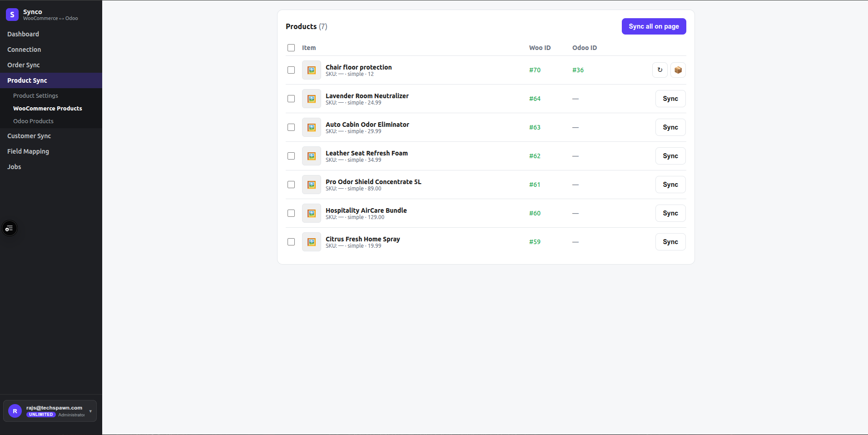Check the Chair floor protection checkbox
The image size is (868, 435).
(291, 70)
